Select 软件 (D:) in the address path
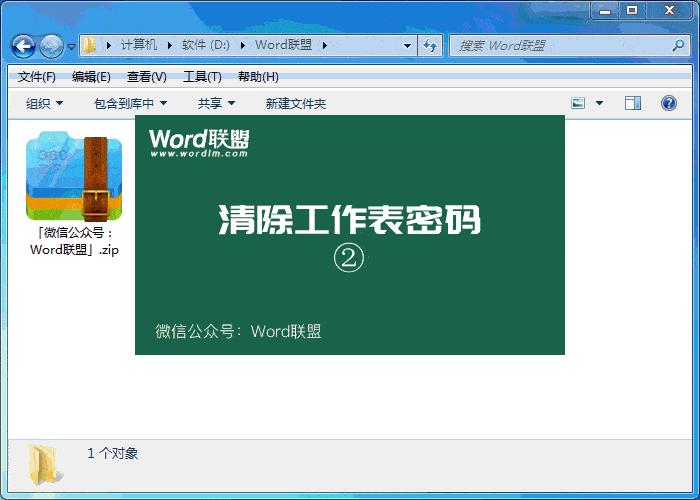Screen dimensions: 700x500 pyautogui.click(x=206, y=45)
